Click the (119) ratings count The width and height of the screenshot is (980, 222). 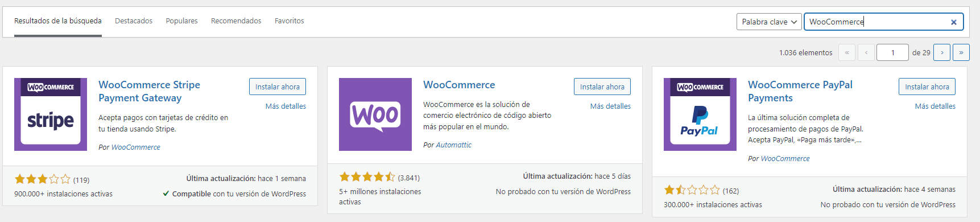tap(81, 180)
